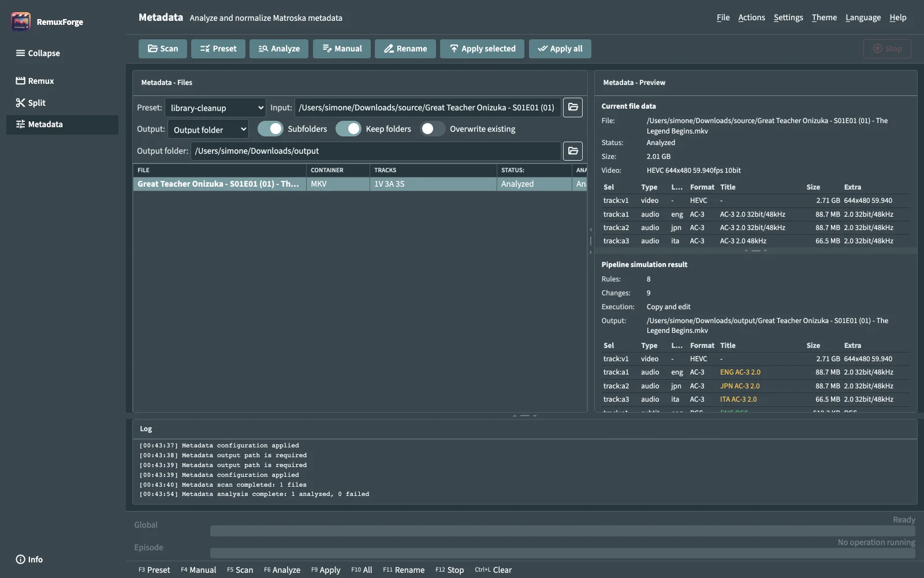Toggle the Keep folders switch

pos(348,129)
